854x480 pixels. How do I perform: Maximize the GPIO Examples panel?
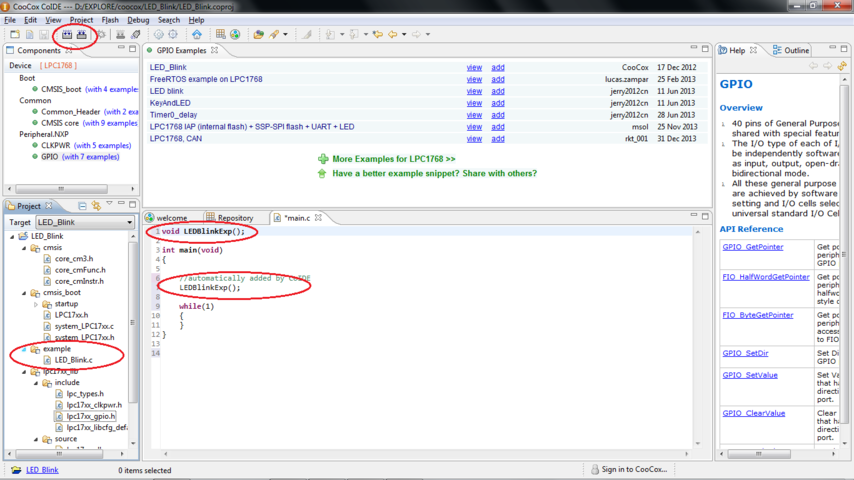click(705, 48)
